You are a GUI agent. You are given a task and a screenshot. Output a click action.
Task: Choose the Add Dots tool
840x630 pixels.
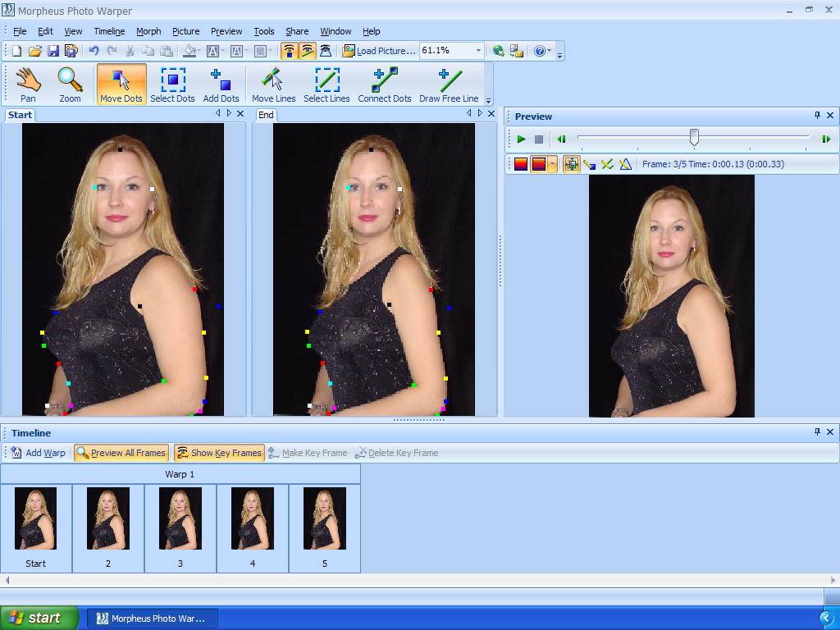click(221, 84)
